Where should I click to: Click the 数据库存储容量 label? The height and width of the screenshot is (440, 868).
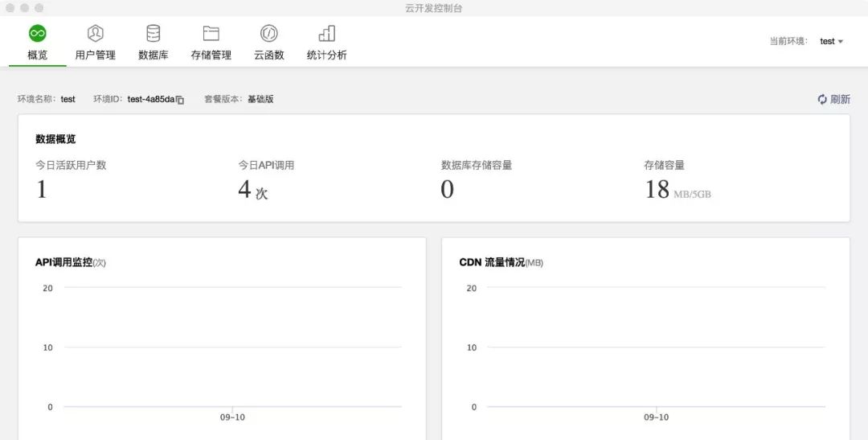[x=477, y=165]
